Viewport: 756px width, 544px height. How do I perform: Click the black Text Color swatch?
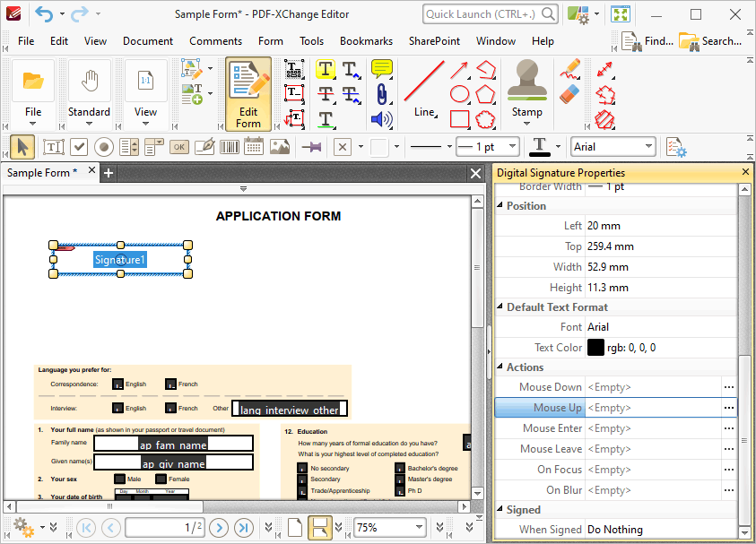595,348
